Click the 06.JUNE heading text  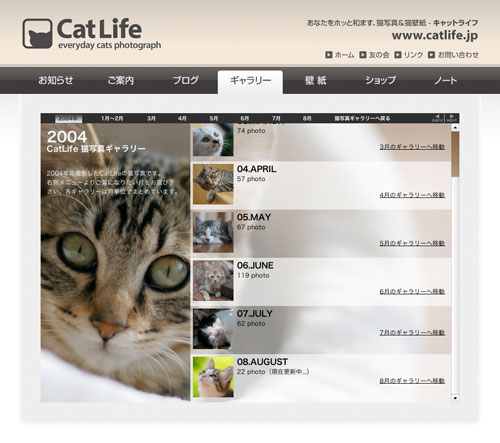point(255,266)
